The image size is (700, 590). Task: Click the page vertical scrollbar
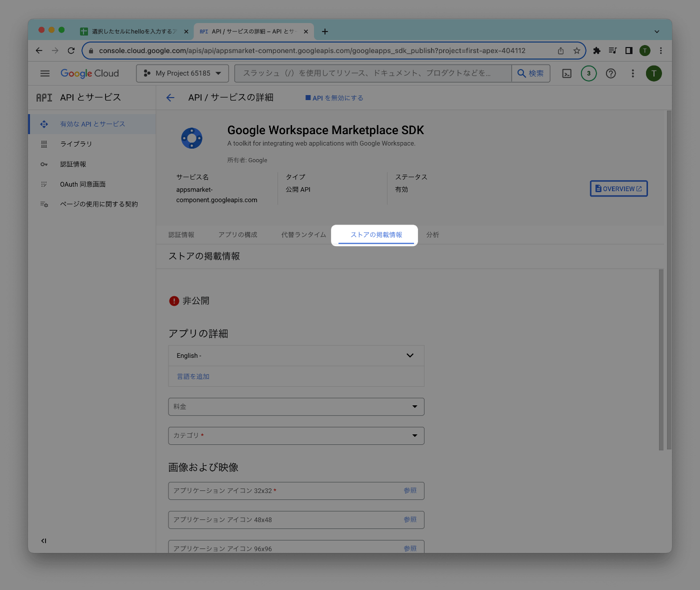click(x=669, y=280)
